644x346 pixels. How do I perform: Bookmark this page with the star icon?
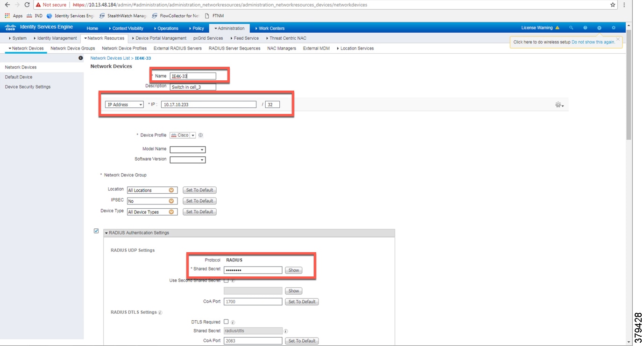tap(613, 5)
